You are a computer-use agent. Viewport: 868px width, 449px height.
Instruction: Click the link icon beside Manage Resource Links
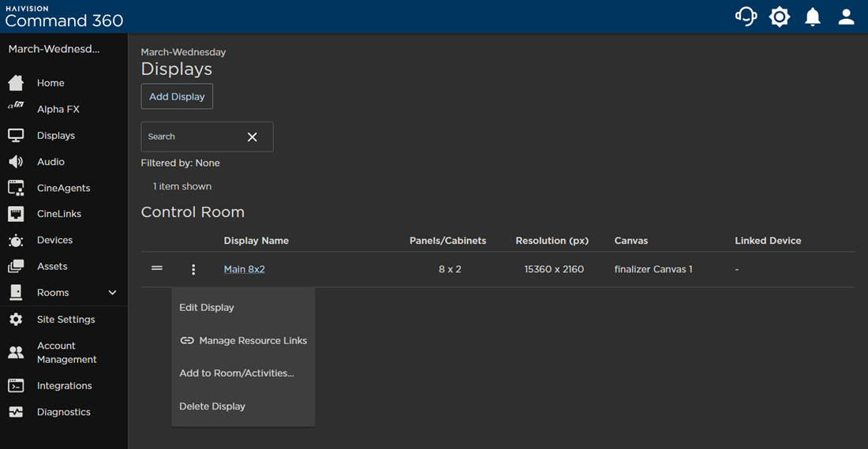[x=187, y=340]
